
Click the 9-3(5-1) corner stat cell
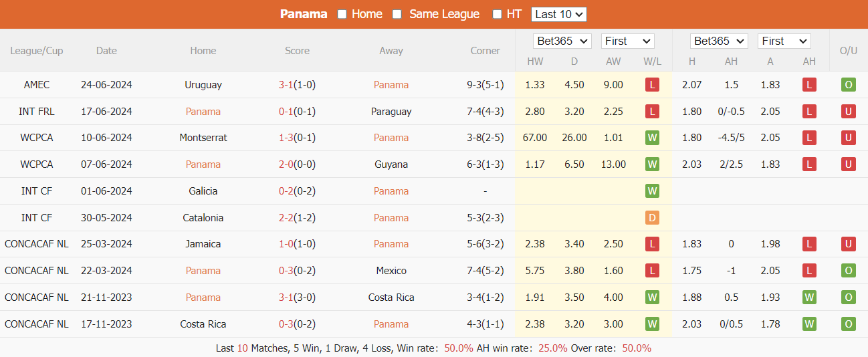pos(485,85)
